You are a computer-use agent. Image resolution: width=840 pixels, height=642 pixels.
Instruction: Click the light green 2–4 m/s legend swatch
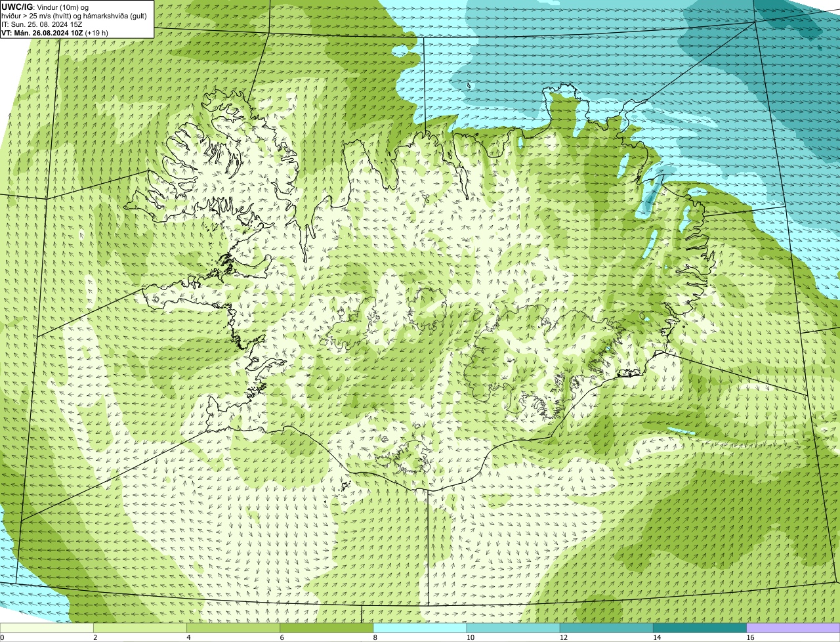point(140,628)
